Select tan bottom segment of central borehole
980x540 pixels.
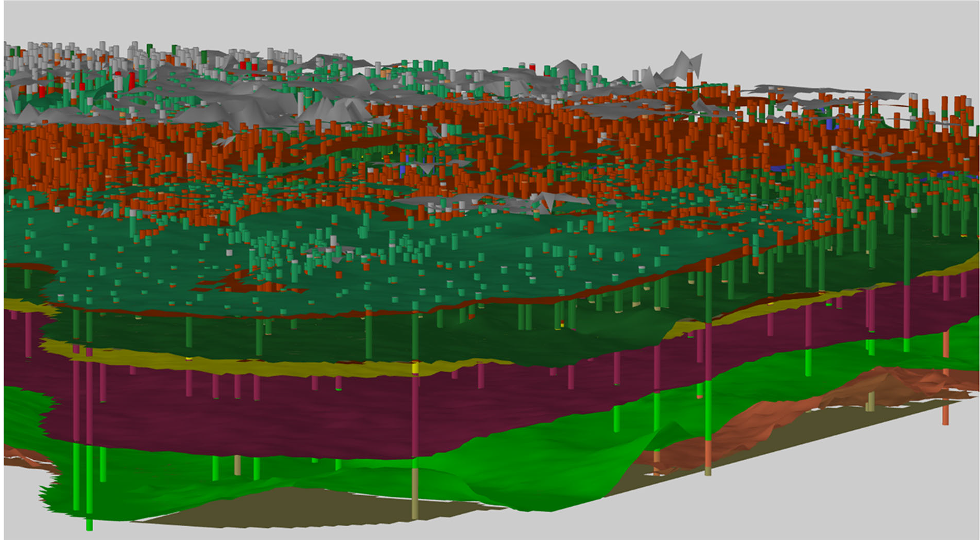[x=415, y=494]
